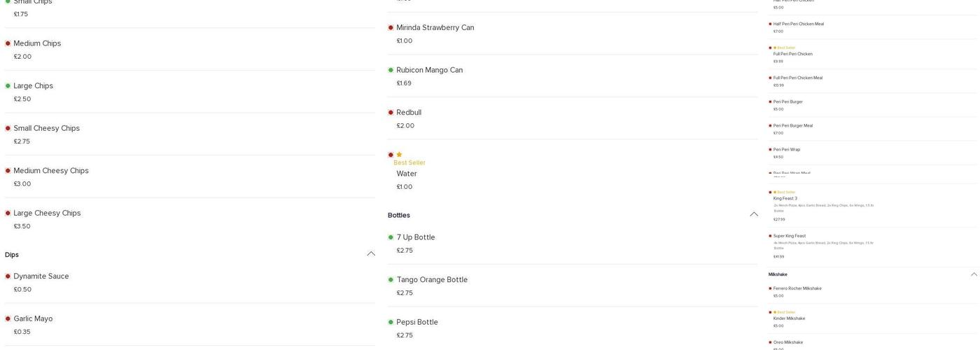
Task: Select the Garlic Mayo dip item
Action: click(x=33, y=319)
